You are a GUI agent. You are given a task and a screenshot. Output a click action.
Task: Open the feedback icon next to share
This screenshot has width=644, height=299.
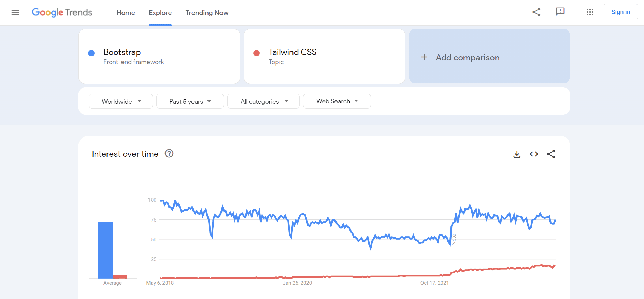click(560, 12)
